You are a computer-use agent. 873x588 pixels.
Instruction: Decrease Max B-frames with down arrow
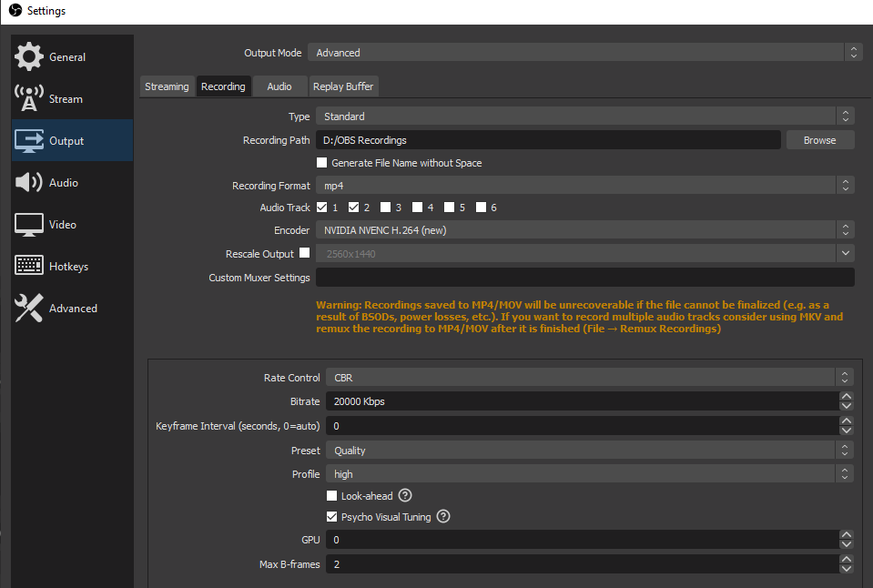pyautogui.click(x=847, y=570)
